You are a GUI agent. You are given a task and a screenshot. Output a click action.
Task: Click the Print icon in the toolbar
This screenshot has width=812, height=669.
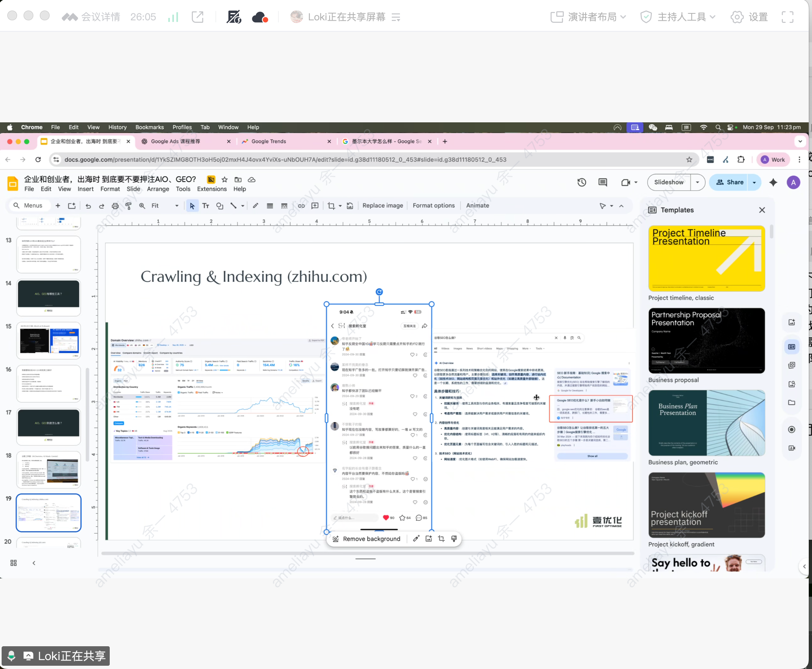tap(115, 206)
